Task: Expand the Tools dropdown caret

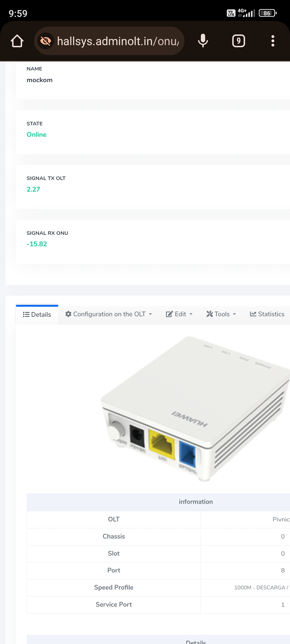Action: 234,314
